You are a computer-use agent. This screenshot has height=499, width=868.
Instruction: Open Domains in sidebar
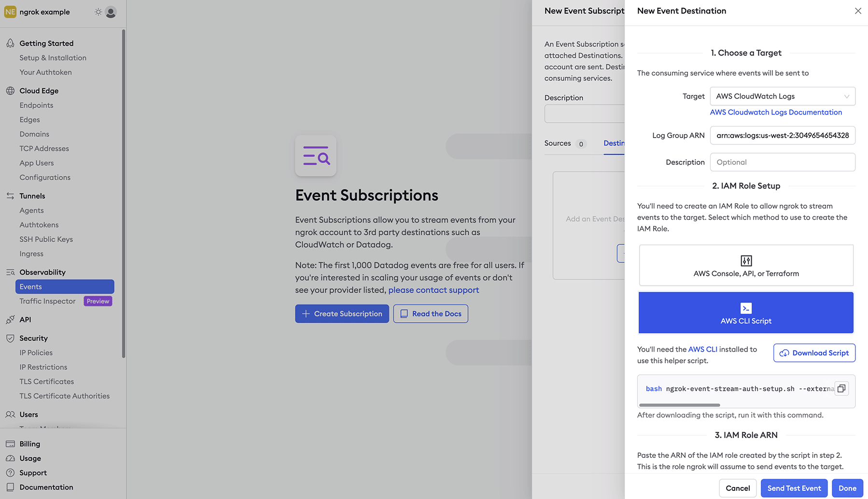coord(34,134)
